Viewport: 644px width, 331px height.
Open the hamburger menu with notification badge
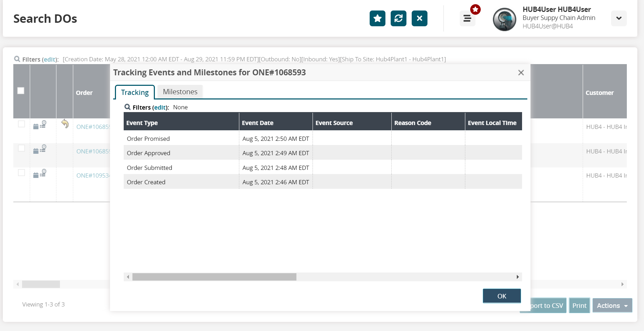[x=467, y=18]
